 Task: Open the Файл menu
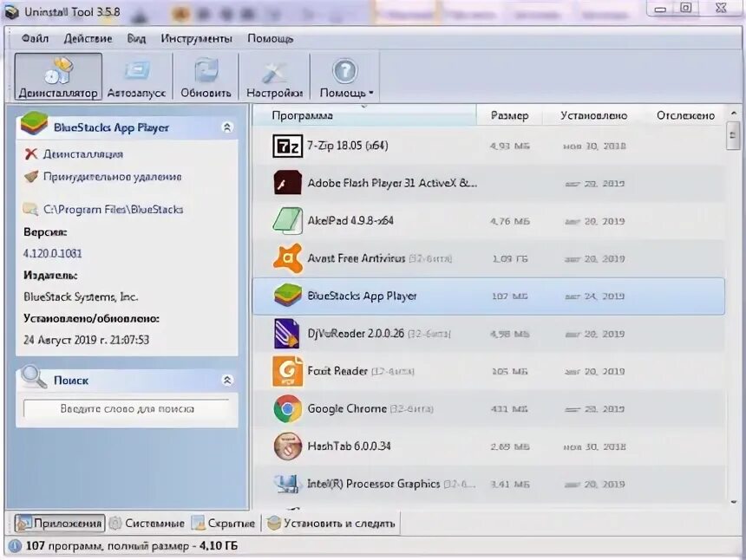tap(35, 38)
